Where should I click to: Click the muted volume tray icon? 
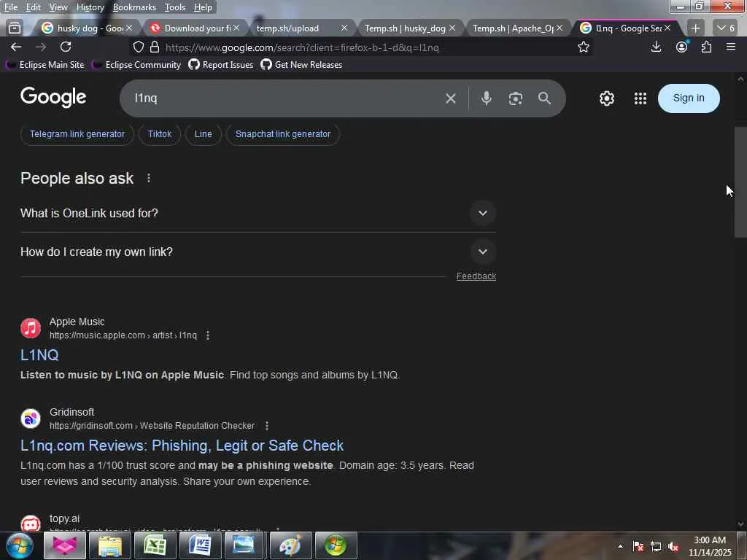pos(673,547)
